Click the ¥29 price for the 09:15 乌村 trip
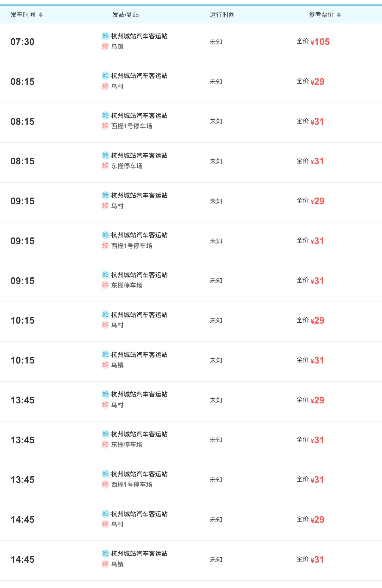382x588 pixels. pyautogui.click(x=317, y=201)
